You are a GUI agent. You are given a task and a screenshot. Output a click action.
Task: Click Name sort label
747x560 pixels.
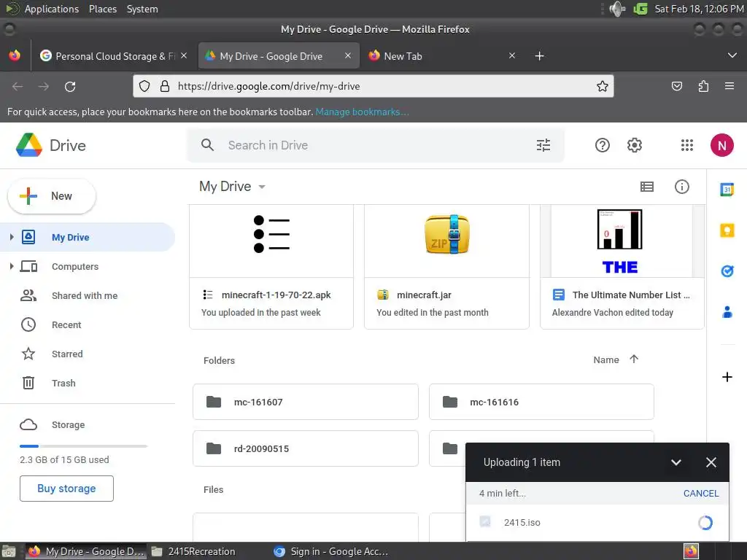[x=606, y=360]
